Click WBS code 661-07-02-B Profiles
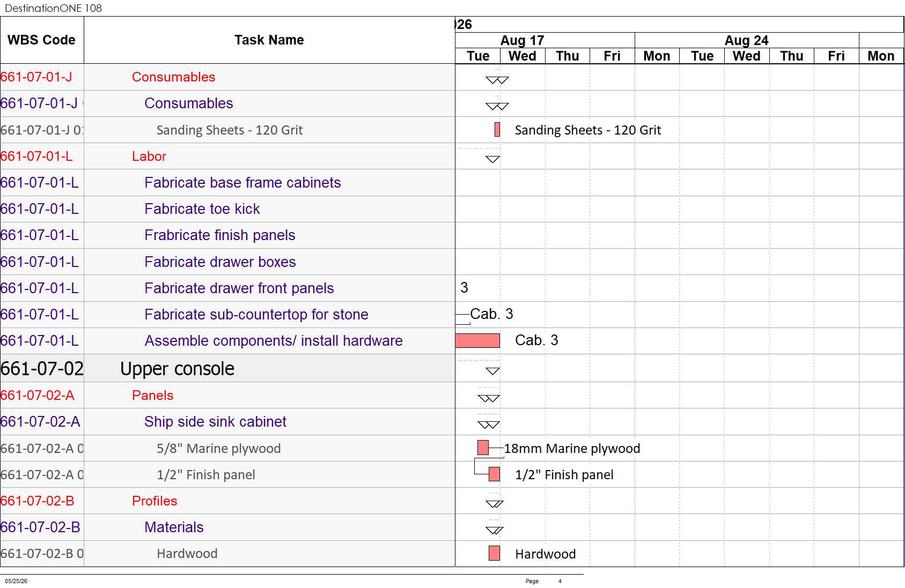The height and width of the screenshot is (588, 905). pyautogui.click(x=38, y=501)
